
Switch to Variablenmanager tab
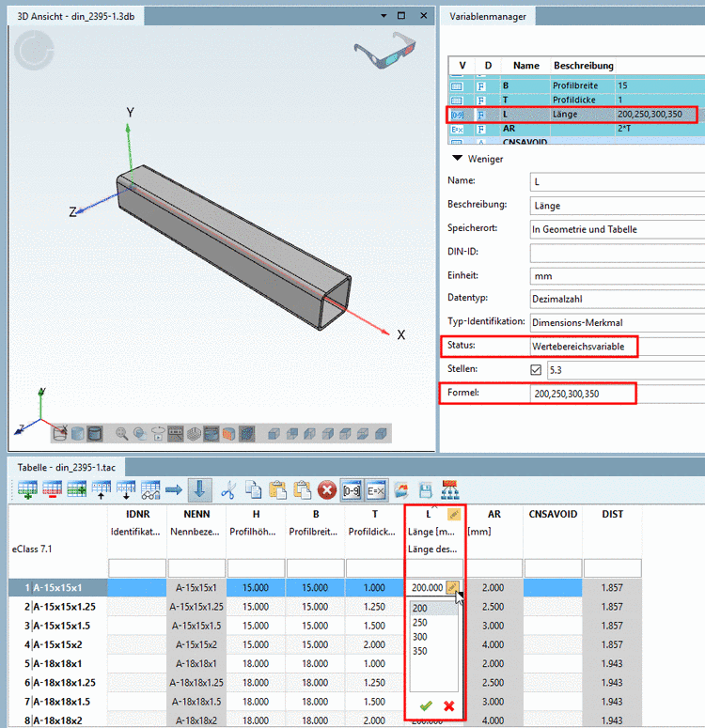pyautogui.click(x=488, y=16)
